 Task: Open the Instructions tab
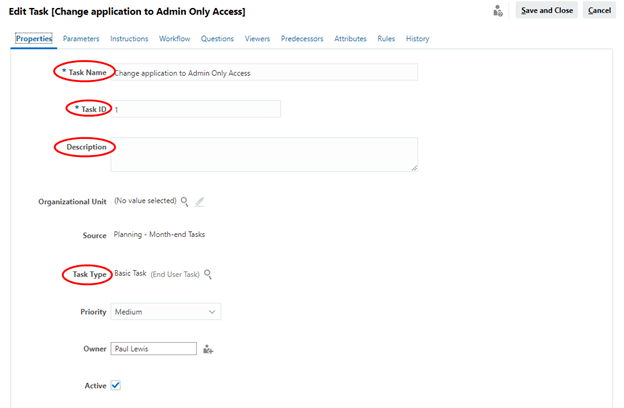click(129, 39)
